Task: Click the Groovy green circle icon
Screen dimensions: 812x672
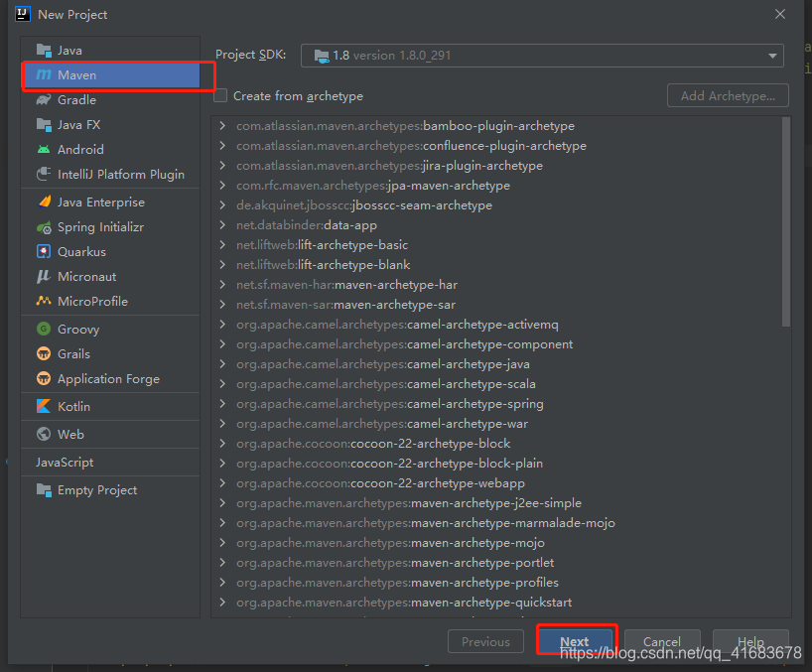Action: (x=44, y=329)
